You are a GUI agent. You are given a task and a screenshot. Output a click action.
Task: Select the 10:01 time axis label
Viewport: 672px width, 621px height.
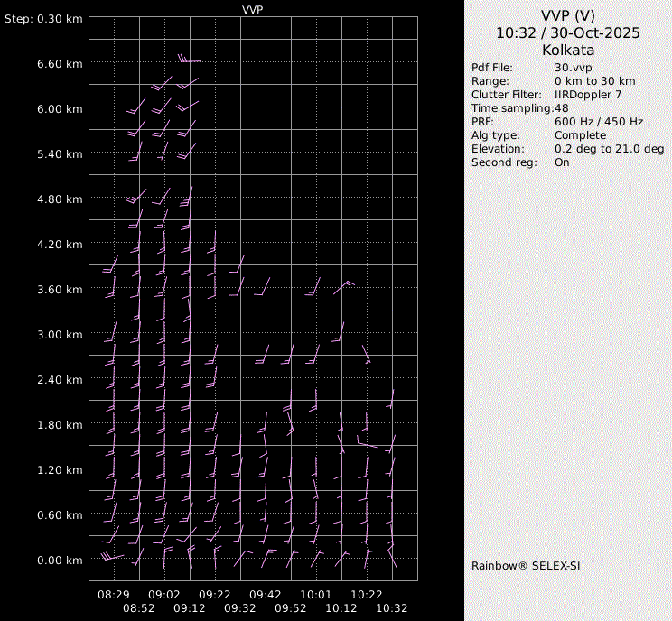316,595
